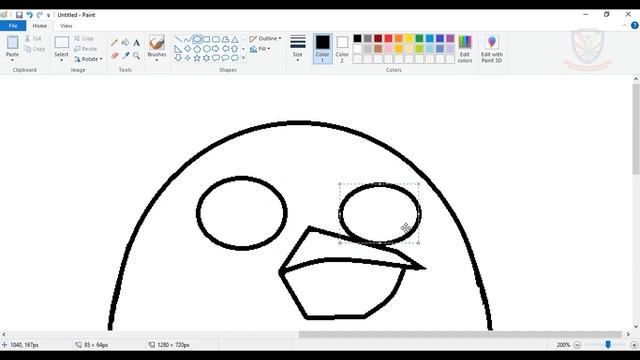Open the Edit colors dialog
The height and width of the screenshot is (360, 640).
click(x=465, y=49)
